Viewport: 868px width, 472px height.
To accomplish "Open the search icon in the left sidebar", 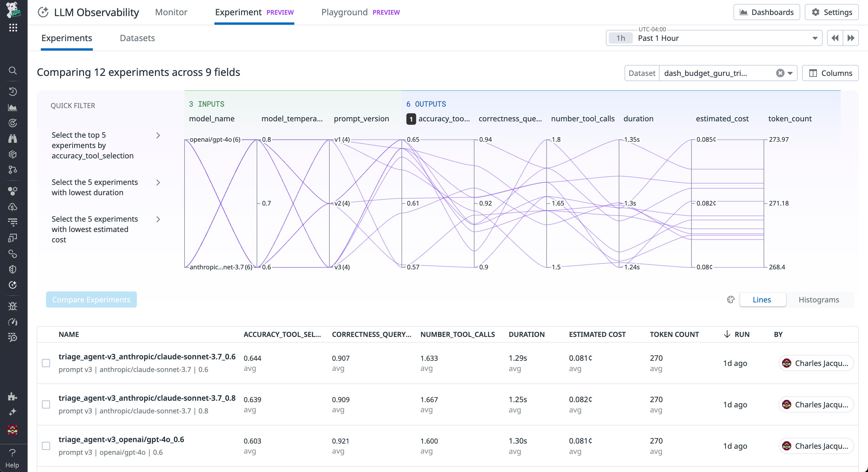I will [x=13, y=71].
